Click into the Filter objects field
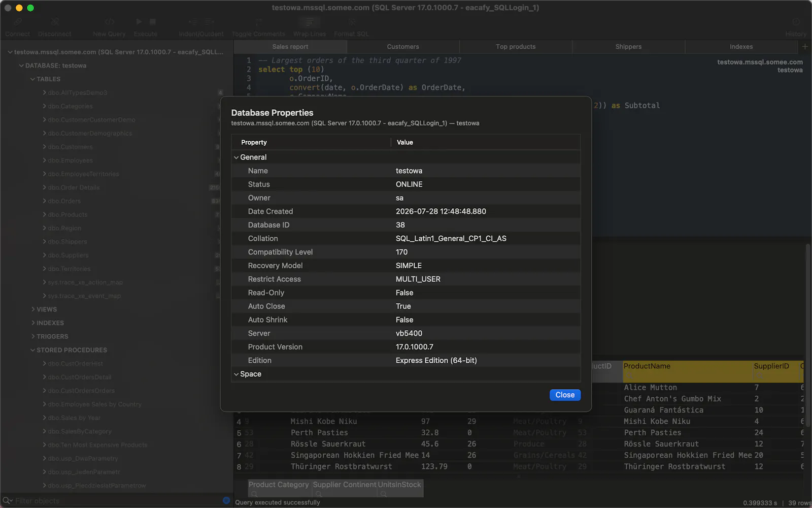Screen dimensions: 812x508 point(117,500)
